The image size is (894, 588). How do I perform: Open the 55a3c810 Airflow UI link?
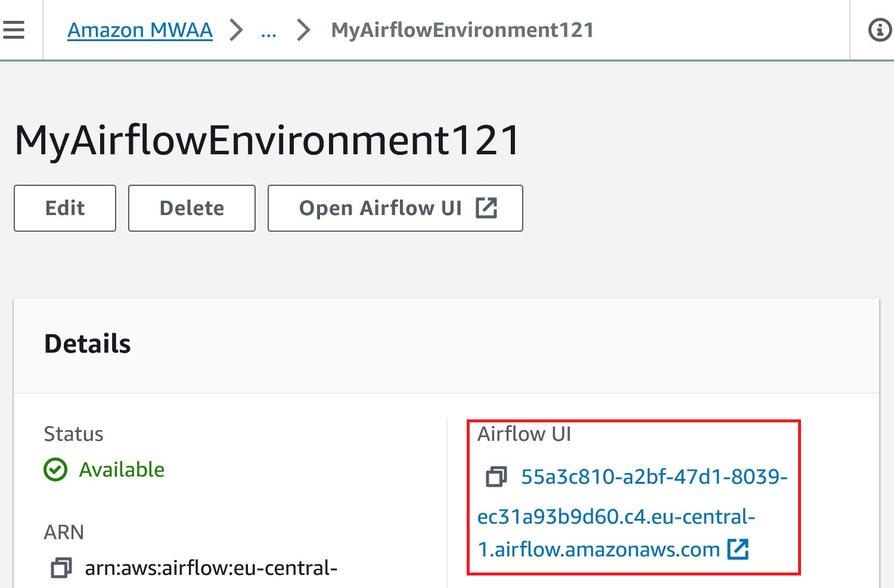pyautogui.click(x=632, y=513)
